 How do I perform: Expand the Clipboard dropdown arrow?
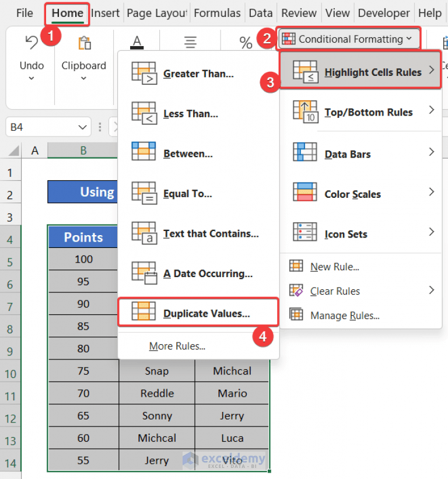[83, 78]
